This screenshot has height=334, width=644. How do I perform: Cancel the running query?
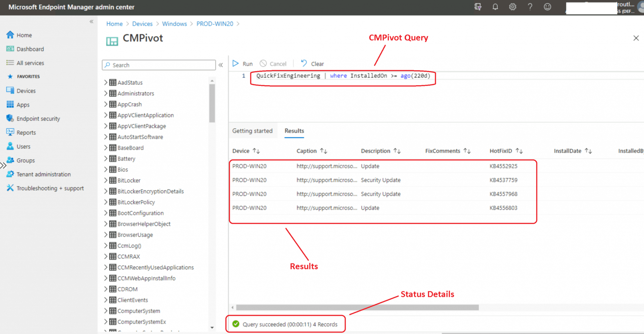click(273, 64)
